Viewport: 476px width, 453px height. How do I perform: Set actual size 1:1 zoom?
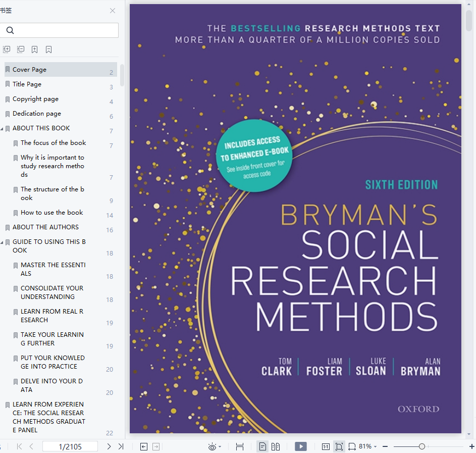tap(326, 446)
